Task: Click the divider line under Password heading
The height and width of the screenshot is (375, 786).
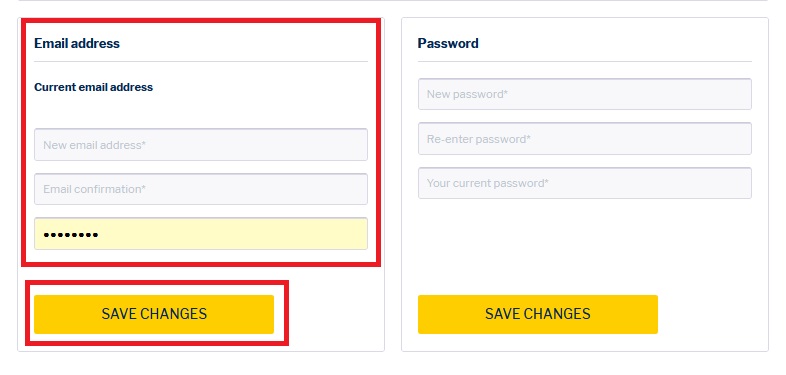Action: (x=584, y=62)
